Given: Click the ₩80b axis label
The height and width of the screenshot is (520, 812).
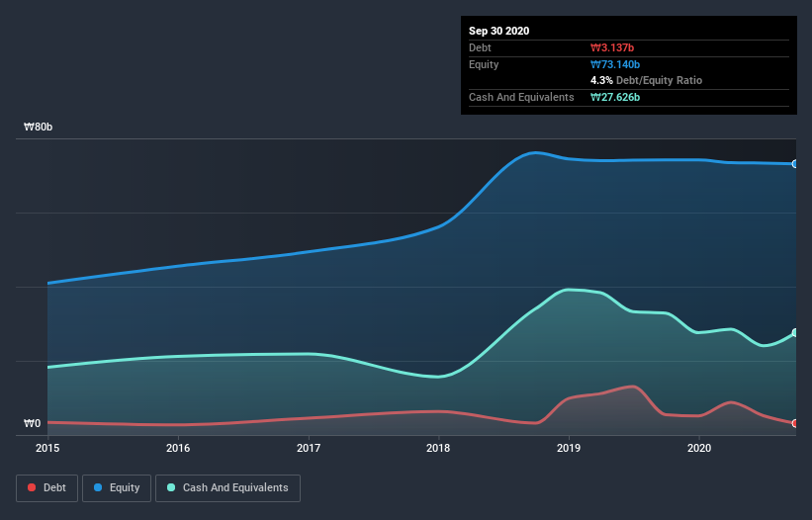Looking at the screenshot, I should 38,127.
